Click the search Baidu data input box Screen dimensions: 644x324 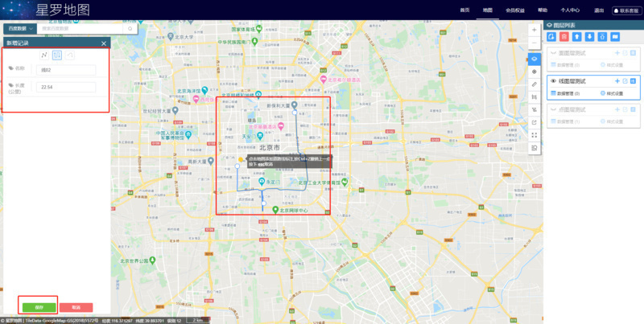(x=80, y=29)
